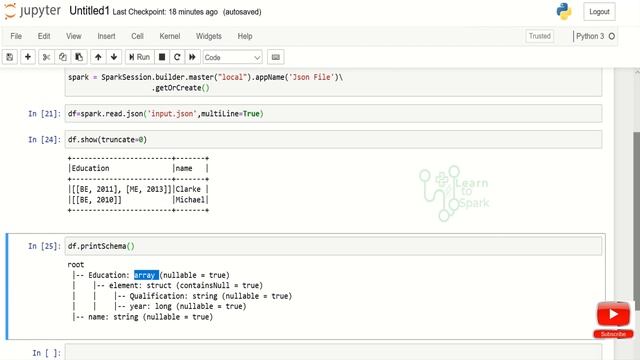
Task: Click 'Michael' in the output table
Action: pyautogui.click(x=190, y=200)
